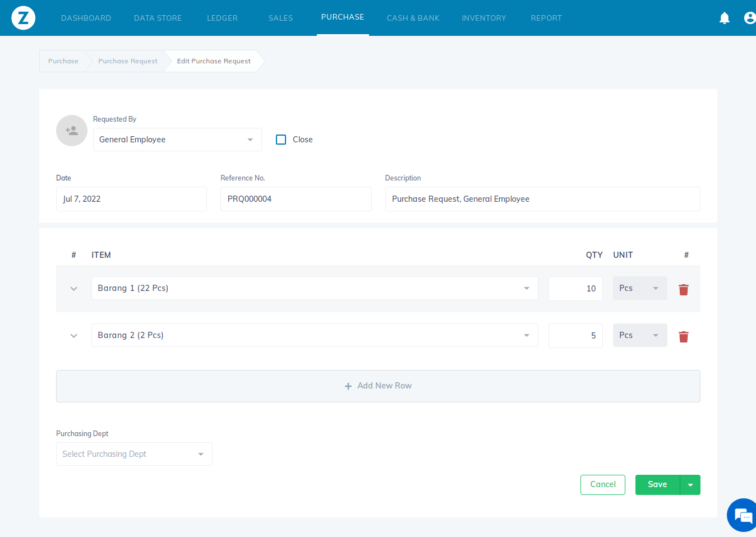Click the Edit Purchase Request breadcrumb
This screenshot has height=537, width=756.
(x=214, y=61)
